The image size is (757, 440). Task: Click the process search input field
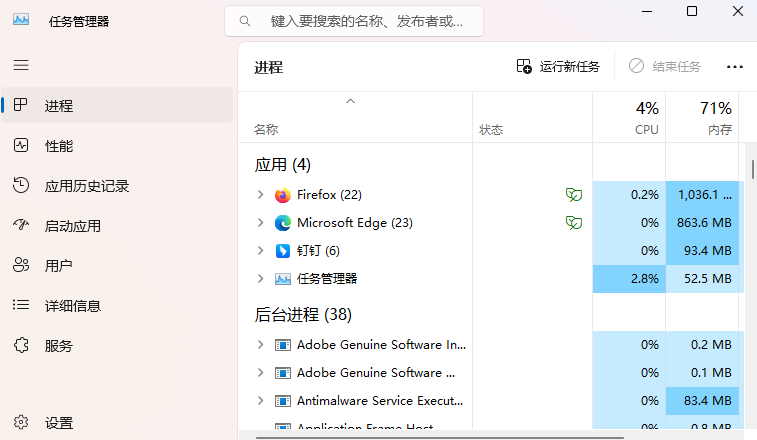pos(354,21)
